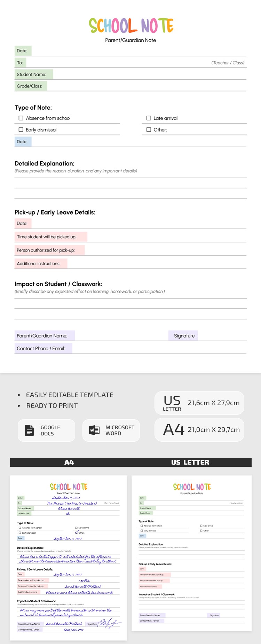Screen dimensions: 261x644
Task: Click the Signature field line
Action: pyautogui.click(x=222, y=336)
